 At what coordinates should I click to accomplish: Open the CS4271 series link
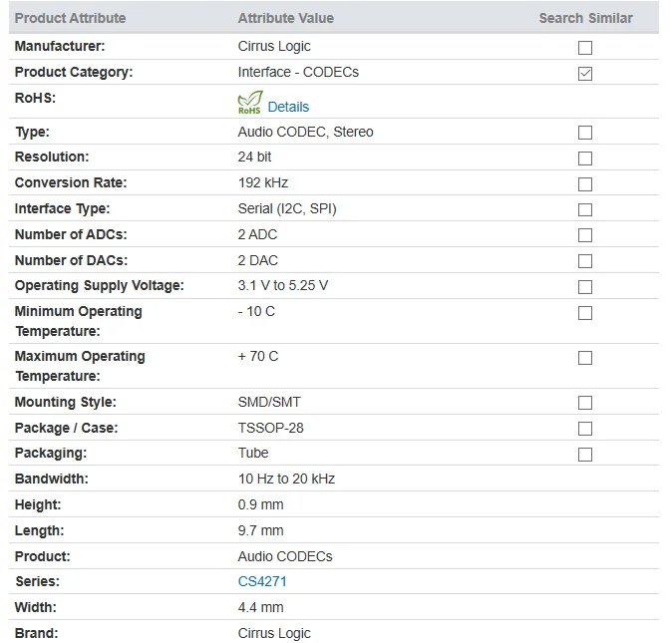point(262,581)
